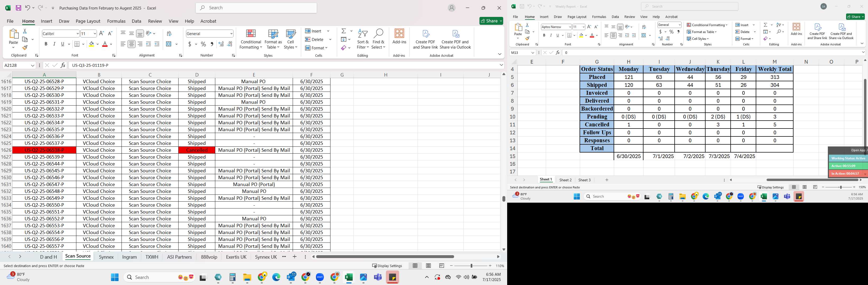This screenshot has width=868, height=285.
Task: Click Percent Style in left Excel ribbon
Action: [203, 44]
